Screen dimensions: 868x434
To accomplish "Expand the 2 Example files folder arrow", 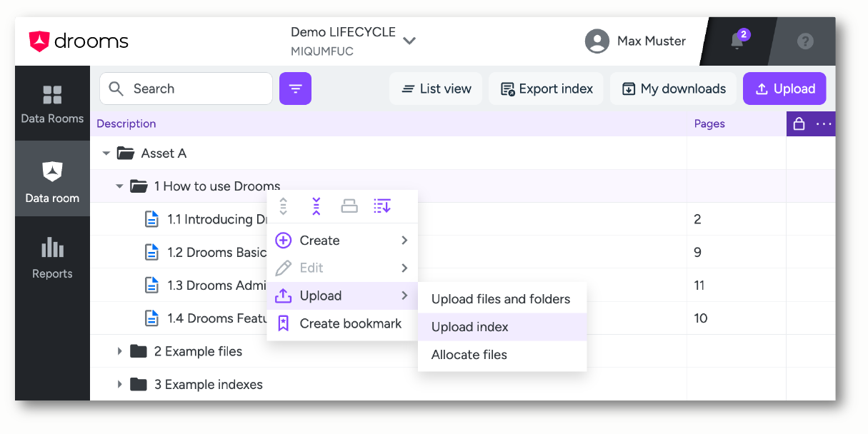I will pos(119,351).
